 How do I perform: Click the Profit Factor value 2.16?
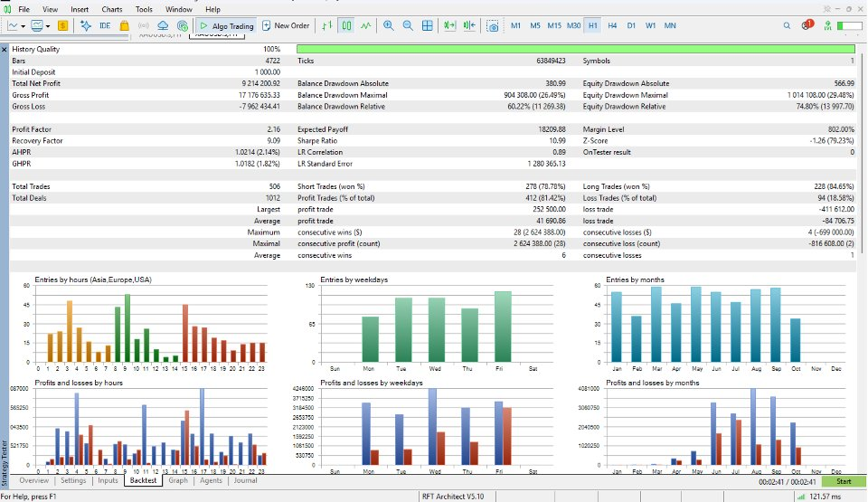(273, 129)
